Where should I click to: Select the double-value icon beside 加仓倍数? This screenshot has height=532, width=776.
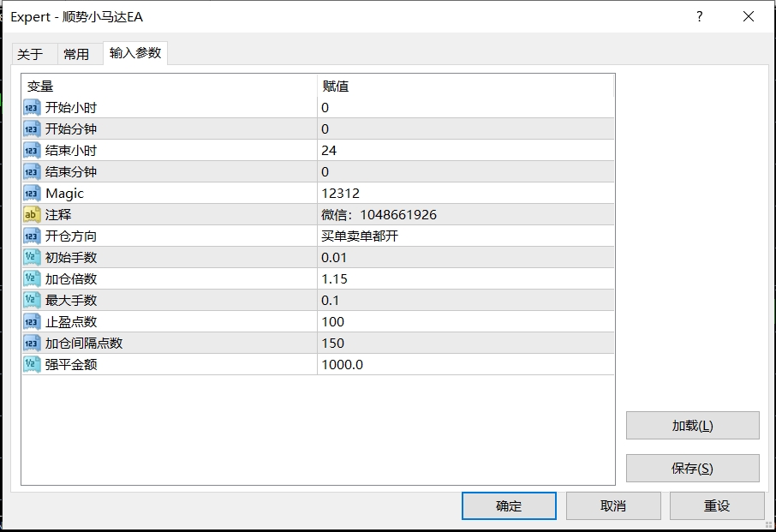[x=32, y=278]
